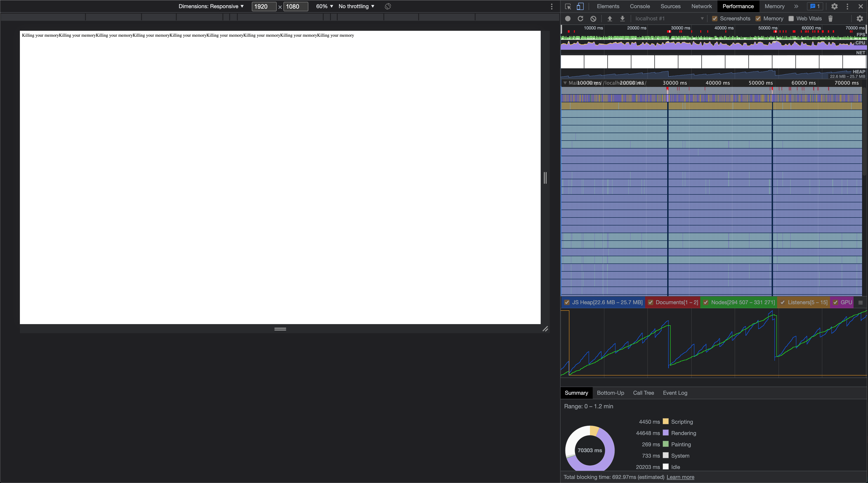Open the No throttling dropdown
The width and height of the screenshot is (868, 483).
pos(356,6)
